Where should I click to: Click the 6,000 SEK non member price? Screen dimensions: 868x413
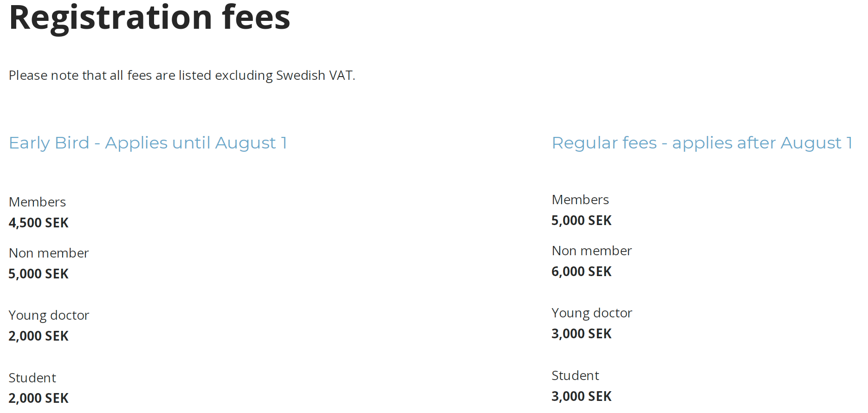pyautogui.click(x=582, y=271)
